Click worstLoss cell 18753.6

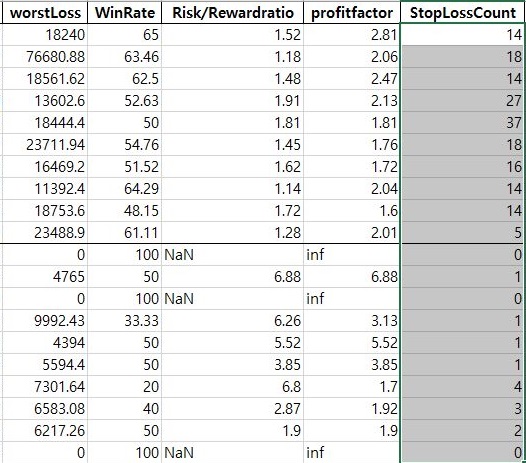tap(45, 211)
